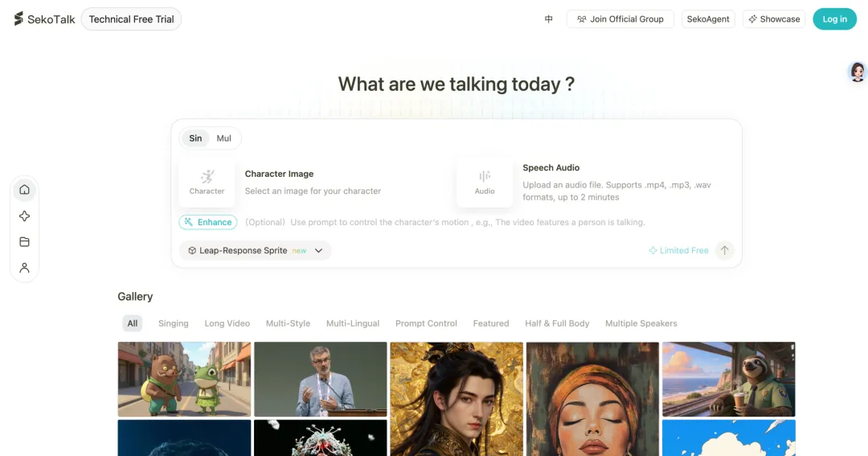Select the Multiple Speakers gallery tab
The height and width of the screenshot is (456, 868).
pos(641,323)
